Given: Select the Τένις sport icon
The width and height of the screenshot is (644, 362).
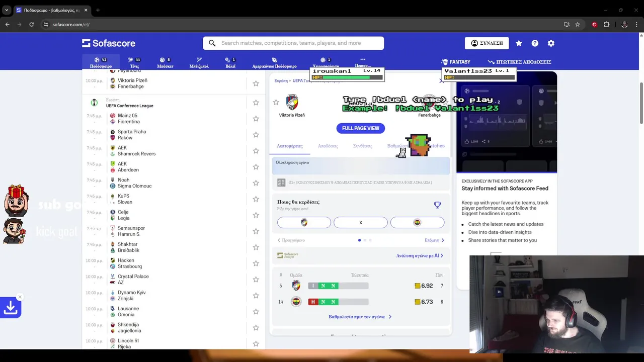Looking at the screenshot, I should [x=134, y=62].
